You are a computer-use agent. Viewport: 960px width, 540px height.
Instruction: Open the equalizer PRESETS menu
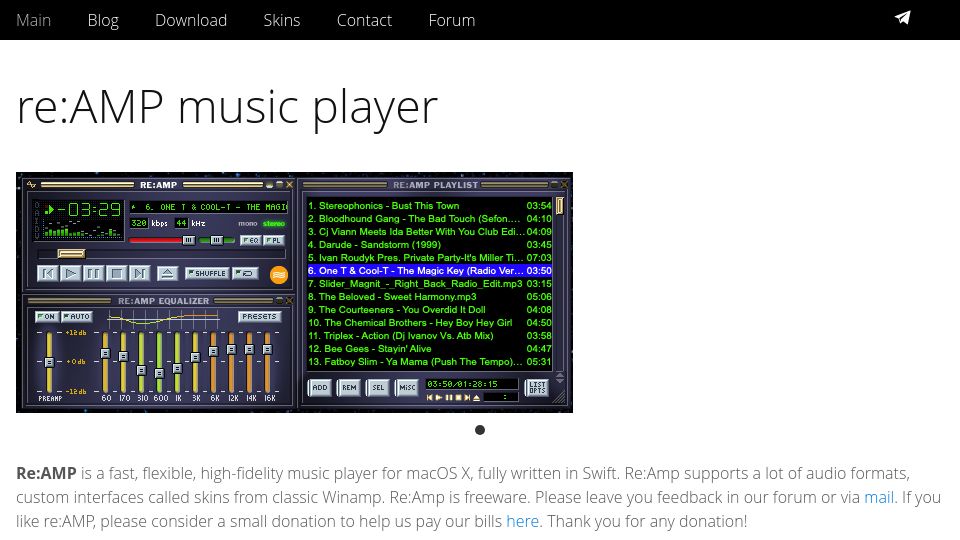pos(259,317)
